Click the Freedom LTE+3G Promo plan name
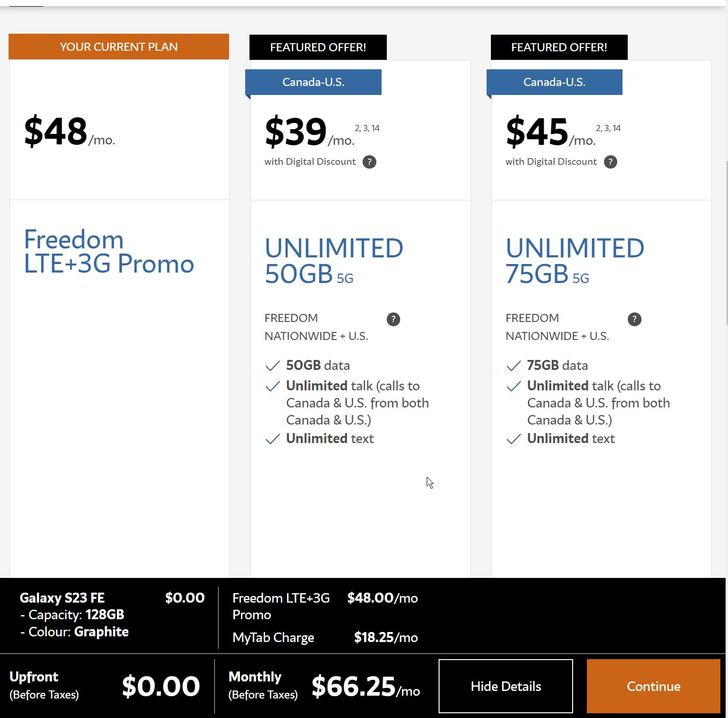The image size is (728, 718). pyautogui.click(x=109, y=252)
